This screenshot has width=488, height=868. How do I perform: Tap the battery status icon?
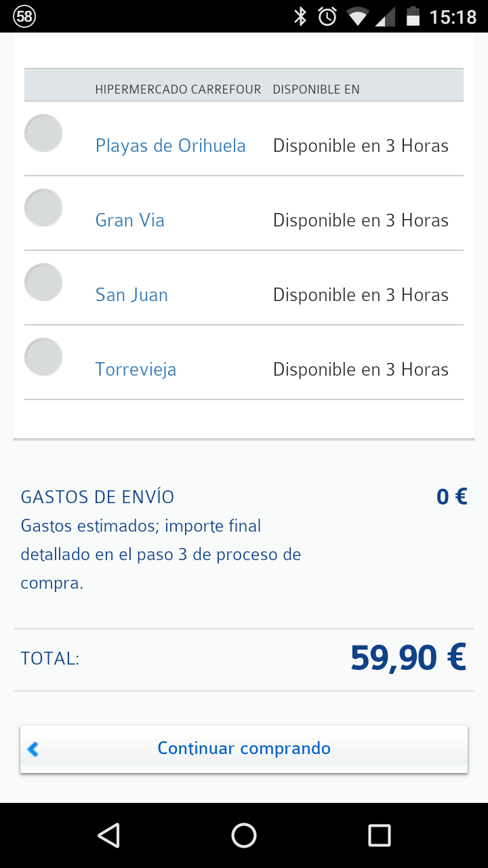tap(413, 16)
